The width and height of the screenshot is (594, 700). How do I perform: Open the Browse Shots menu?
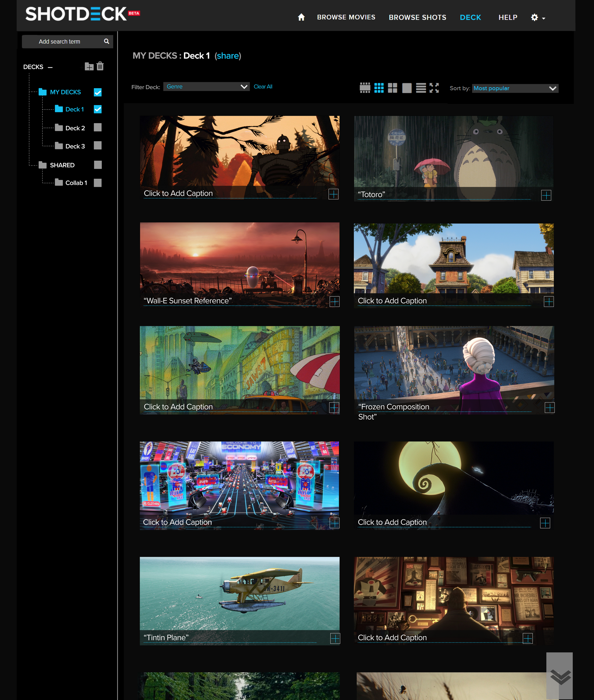(417, 17)
